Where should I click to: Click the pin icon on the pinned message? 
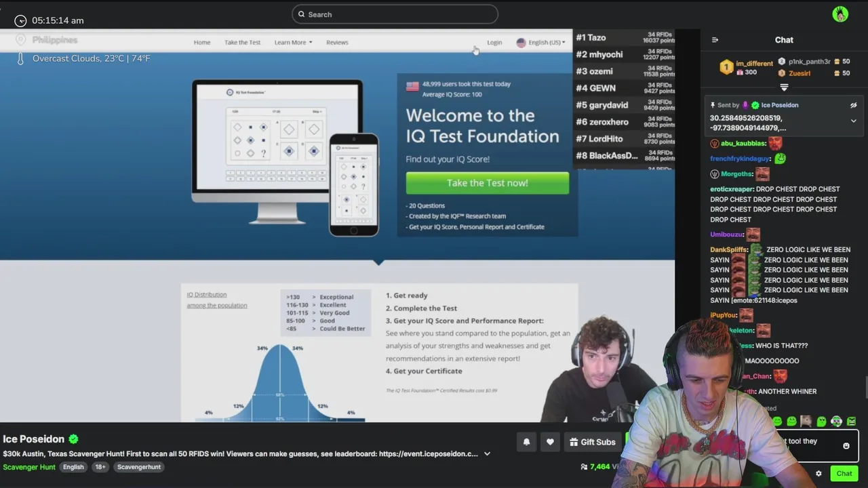(x=713, y=105)
